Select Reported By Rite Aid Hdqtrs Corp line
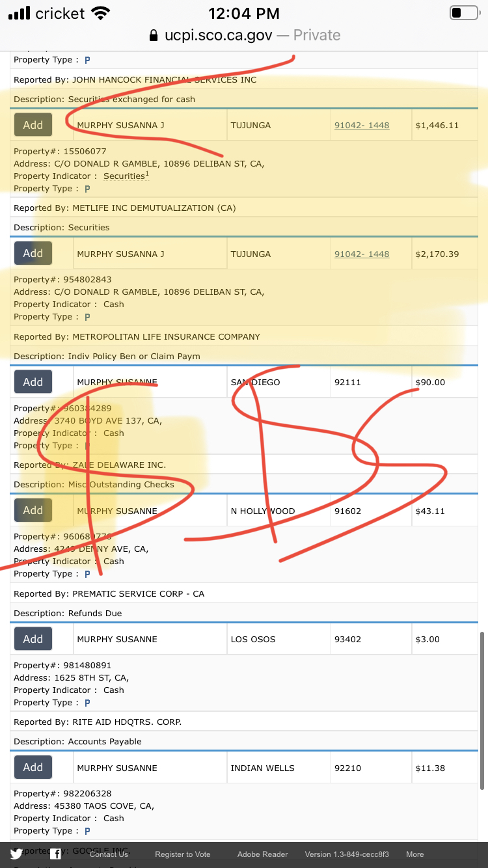 tap(98, 722)
